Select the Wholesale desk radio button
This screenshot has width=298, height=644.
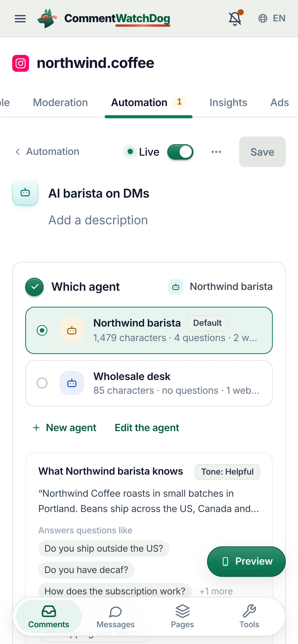[x=42, y=383]
